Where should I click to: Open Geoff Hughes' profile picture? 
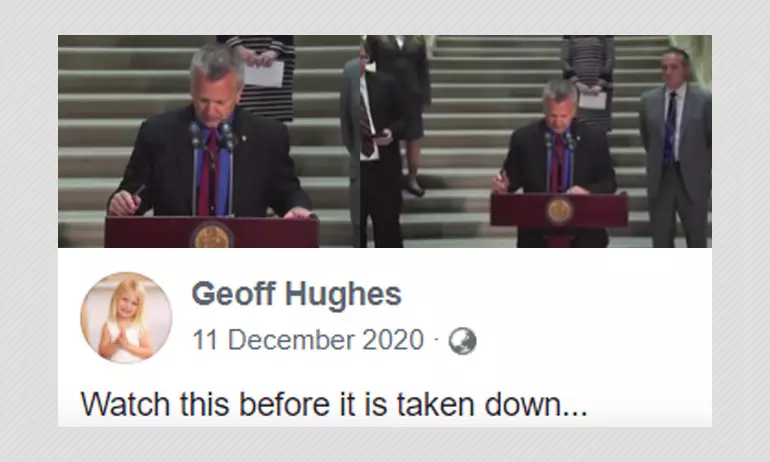[x=126, y=318]
